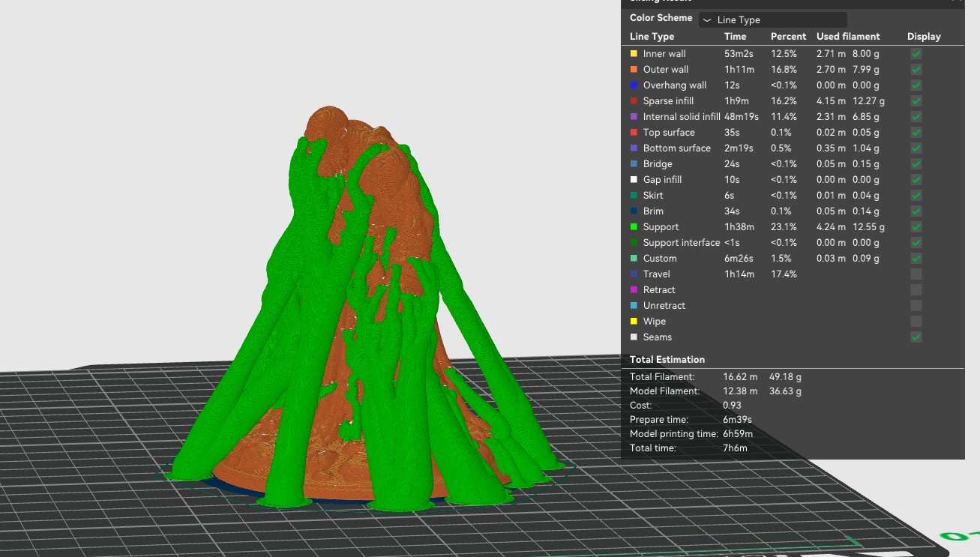This screenshot has width=980, height=557.
Task: Toggle the Seams display checkbox
Action: [x=916, y=337]
